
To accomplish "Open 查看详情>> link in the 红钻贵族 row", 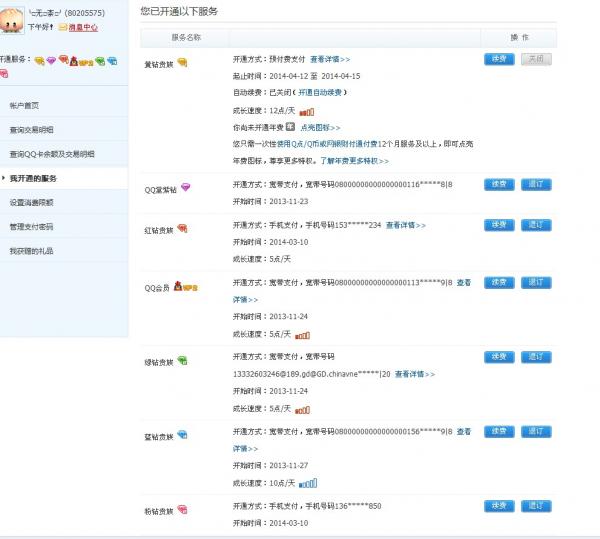I will 406,225.
